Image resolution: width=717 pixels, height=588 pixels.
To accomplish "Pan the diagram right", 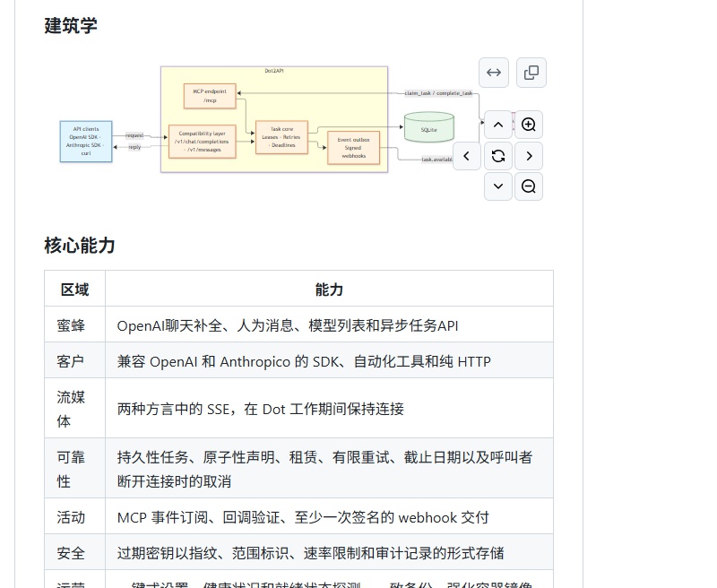I will (529, 156).
